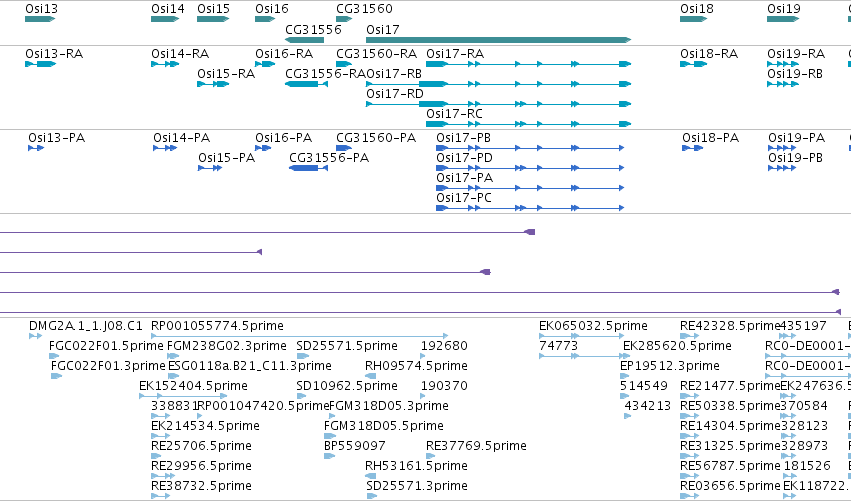
Task: Click the long Osi17 gene bar
Action: pyautogui.click(x=498, y=40)
